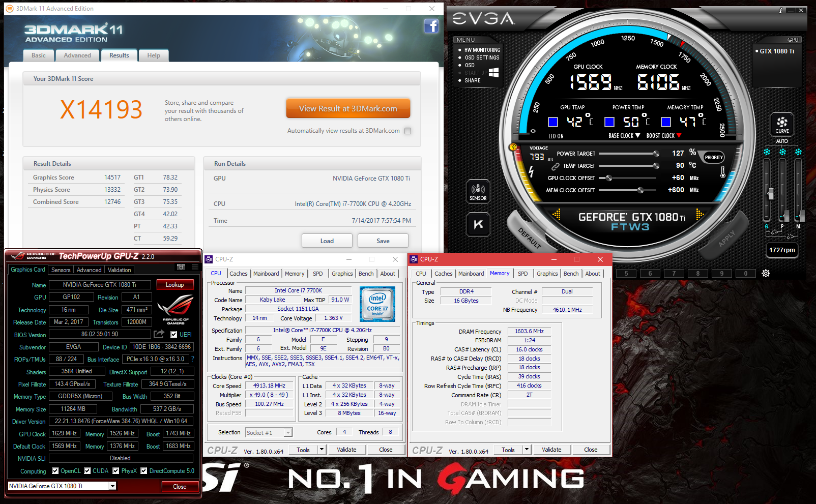Select HW MONITORING in EVGA menu
Image resolution: width=816 pixels, height=504 pixels.
pos(482,50)
